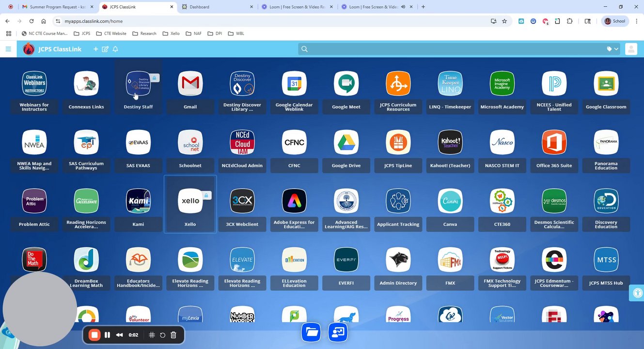Screen dimensions: 644x349
Task: Delete the recording with trash icon
Action: [x=173, y=335]
